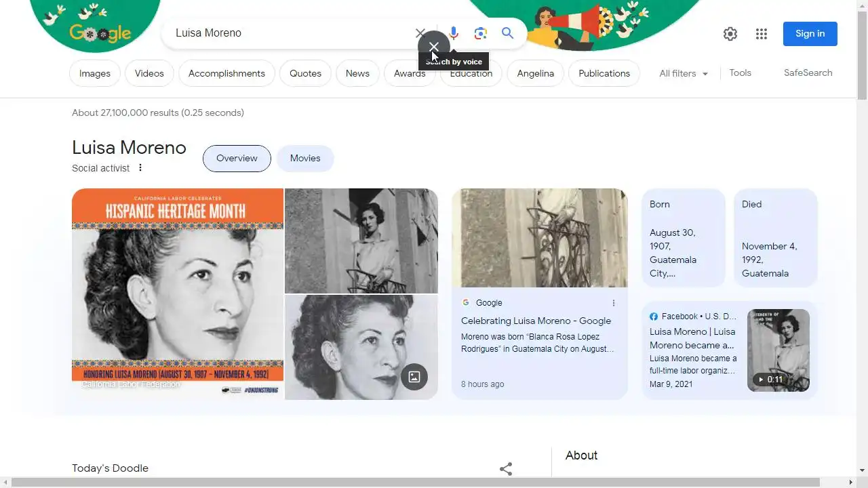Click the Google source icon on article card
868x488 pixels.
(466, 303)
